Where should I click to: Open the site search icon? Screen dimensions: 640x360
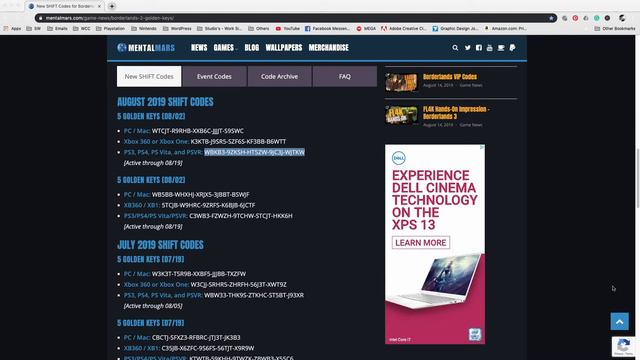click(455, 48)
